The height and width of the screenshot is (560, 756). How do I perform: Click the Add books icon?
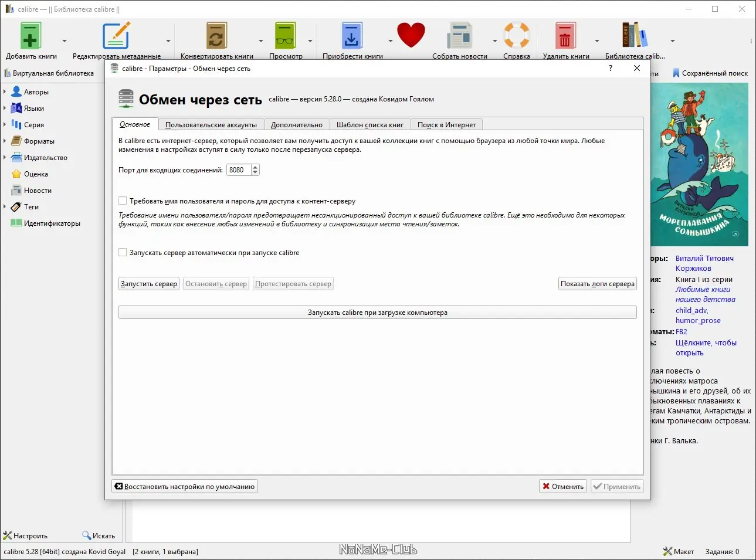click(30, 36)
